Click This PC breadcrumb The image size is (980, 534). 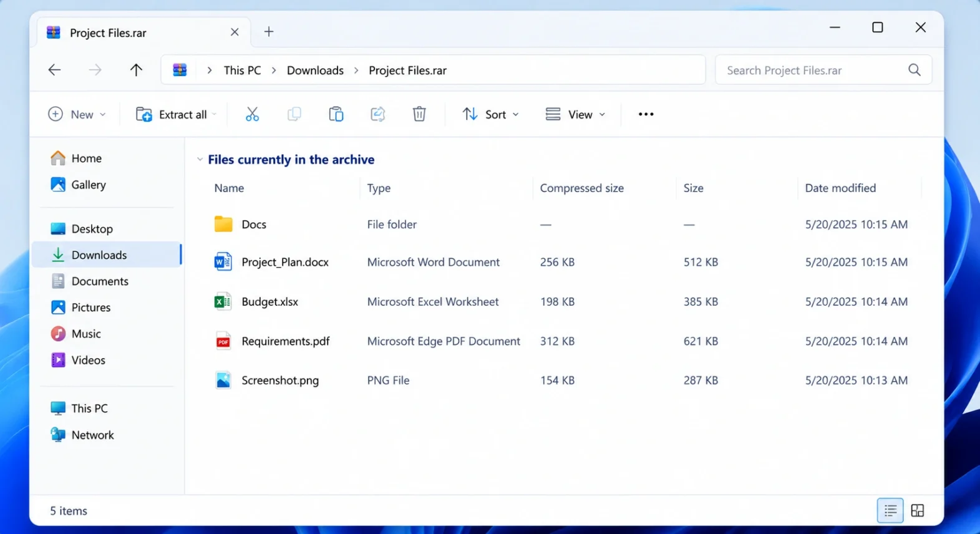(242, 70)
